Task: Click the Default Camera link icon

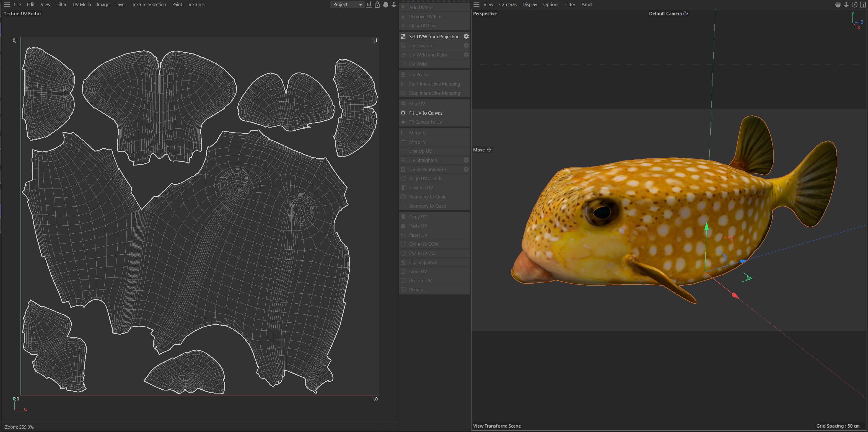Action: 685,14
